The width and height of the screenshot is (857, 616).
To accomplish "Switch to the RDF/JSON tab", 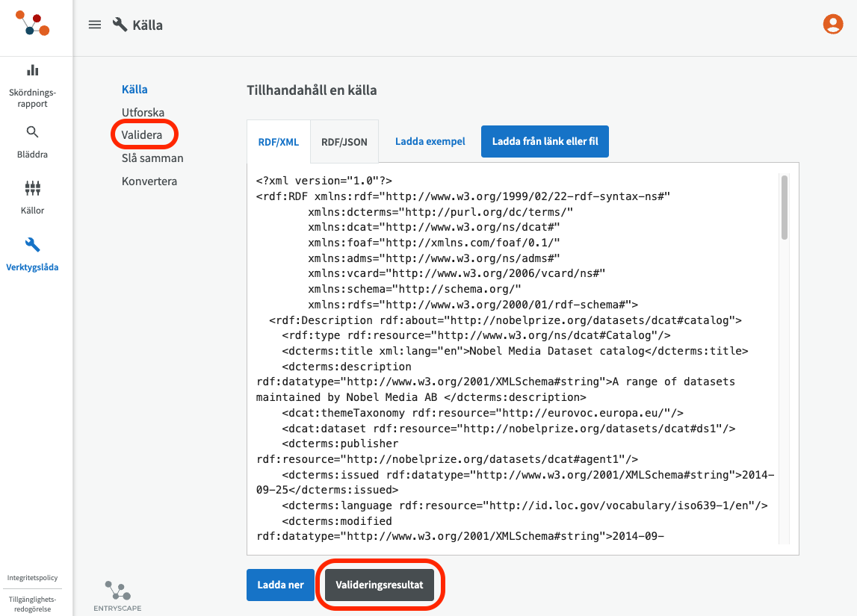I will click(x=344, y=142).
